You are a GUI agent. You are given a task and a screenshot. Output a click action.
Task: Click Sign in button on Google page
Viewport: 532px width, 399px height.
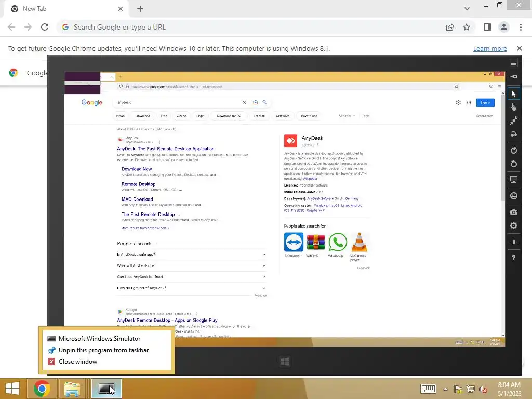485,102
